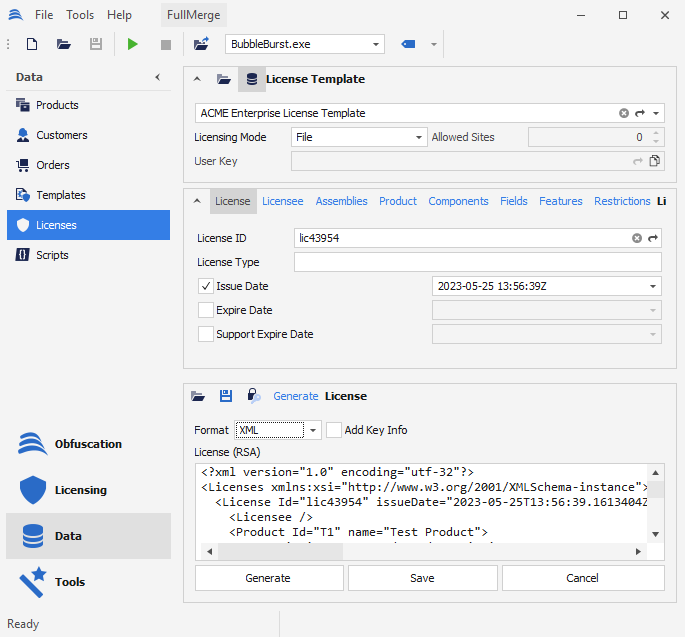Click the New file icon in toolbar
The height and width of the screenshot is (637, 685).
coord(32,44)
